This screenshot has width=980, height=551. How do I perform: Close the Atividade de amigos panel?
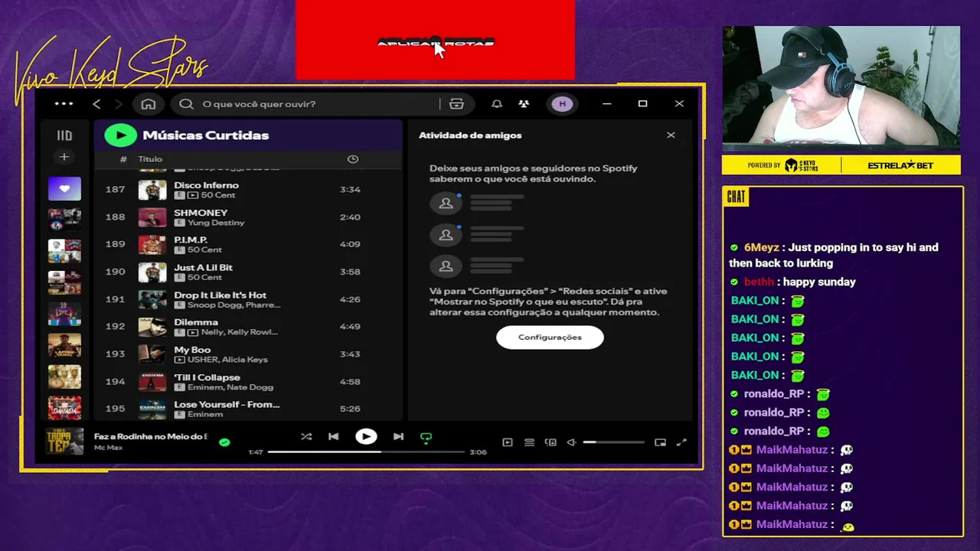pyautogui.click(x=671, y=135)
